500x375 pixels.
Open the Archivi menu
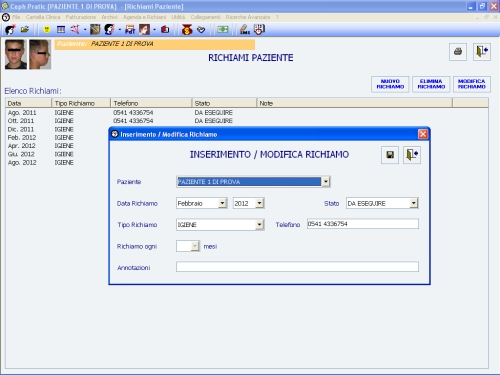pos(110,17)
